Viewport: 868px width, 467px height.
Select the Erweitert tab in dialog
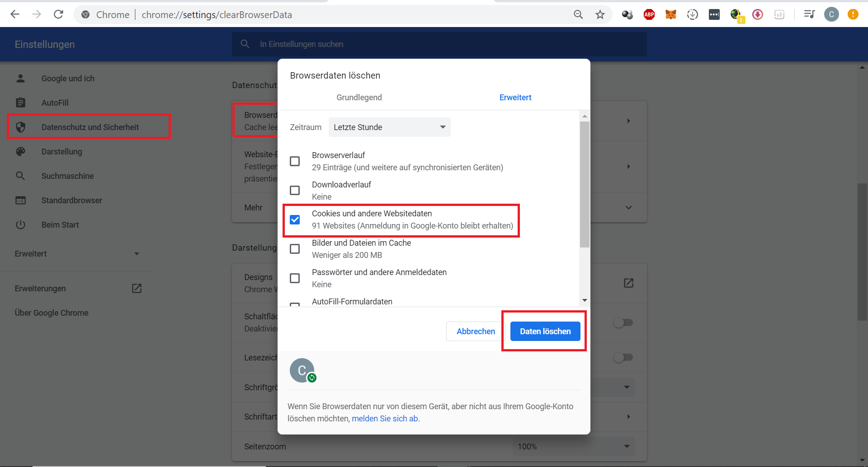coord(515,98)
